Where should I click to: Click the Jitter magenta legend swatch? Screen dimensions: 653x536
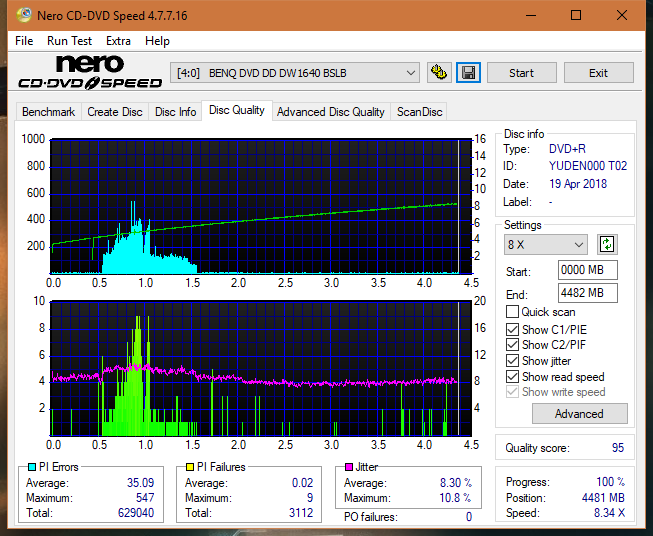(x=349, y=467)
